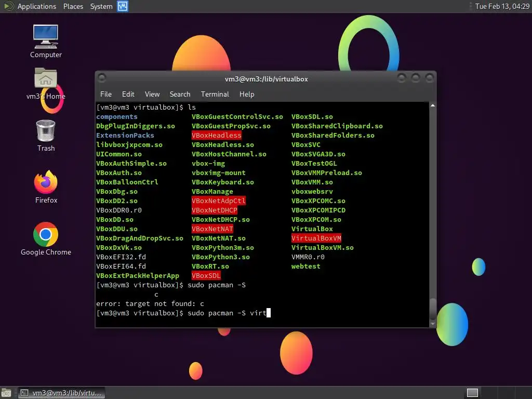Click the 'vboxwebsrv' file name
Viewport: 532px width, 399px height.
point(312,192)
